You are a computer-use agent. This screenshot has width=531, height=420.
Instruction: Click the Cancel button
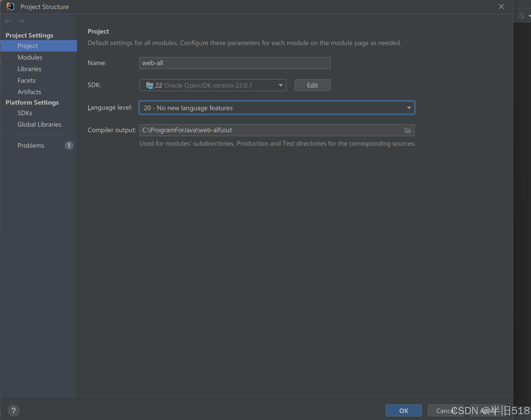(x=446, y=410)
